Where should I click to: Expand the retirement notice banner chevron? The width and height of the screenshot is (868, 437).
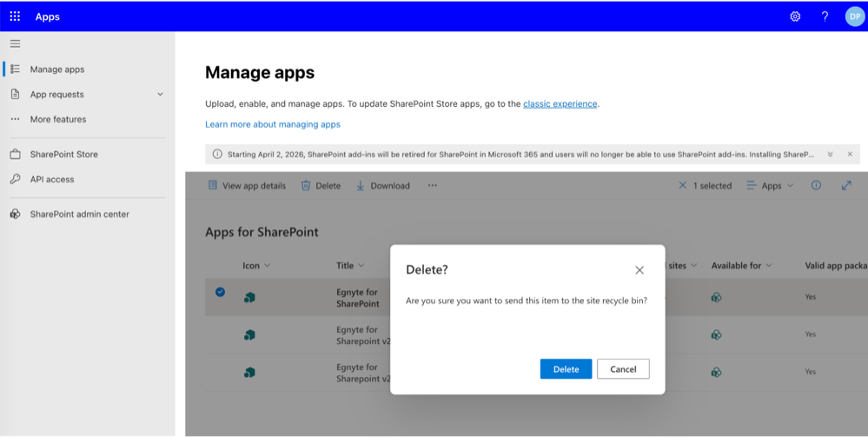[830, 155]
